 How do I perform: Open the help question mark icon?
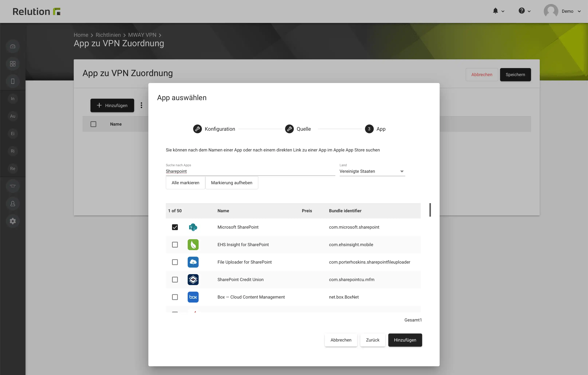point(522,11)
